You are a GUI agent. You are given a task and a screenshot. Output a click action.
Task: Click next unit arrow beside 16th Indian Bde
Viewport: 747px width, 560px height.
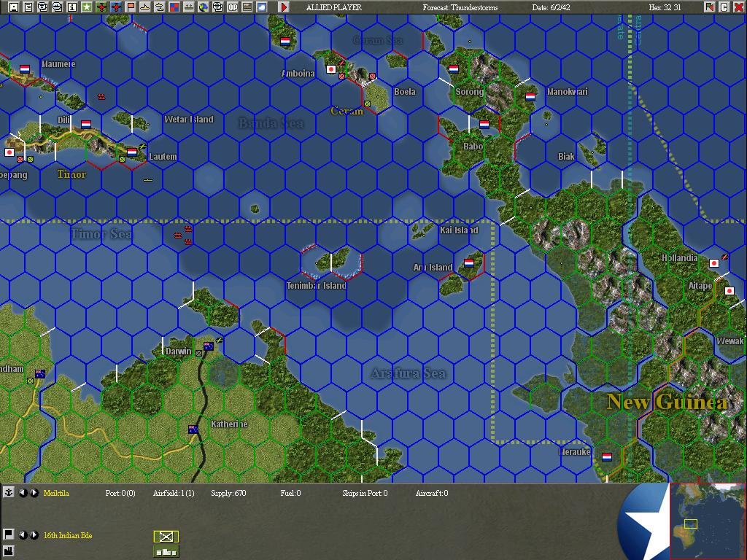click(34, 534)
